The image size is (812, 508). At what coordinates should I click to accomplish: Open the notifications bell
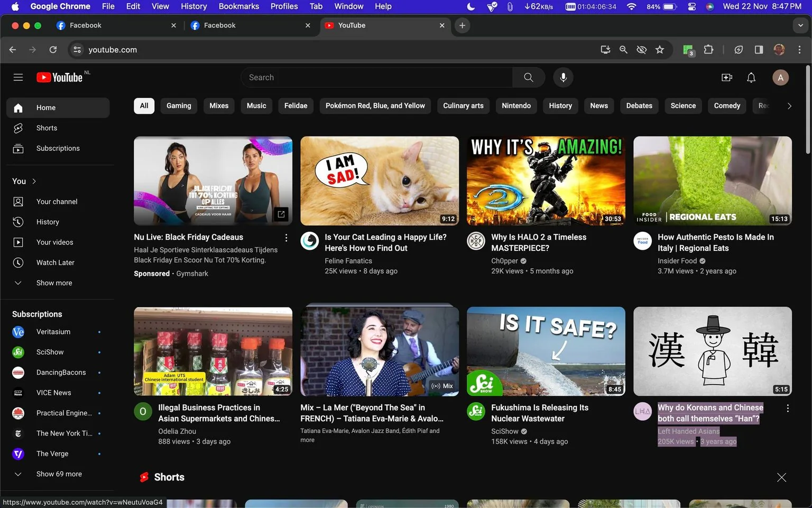click(x=751, y=77)
